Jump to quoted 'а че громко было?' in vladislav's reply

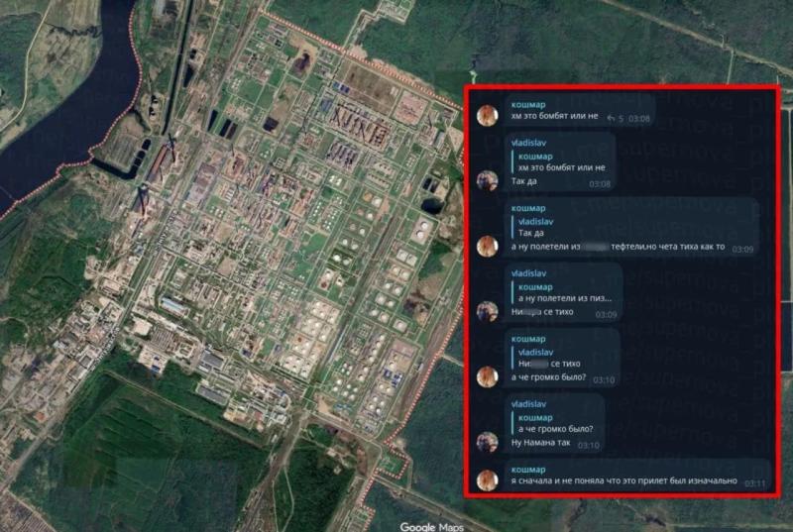[x=553, y=423]
